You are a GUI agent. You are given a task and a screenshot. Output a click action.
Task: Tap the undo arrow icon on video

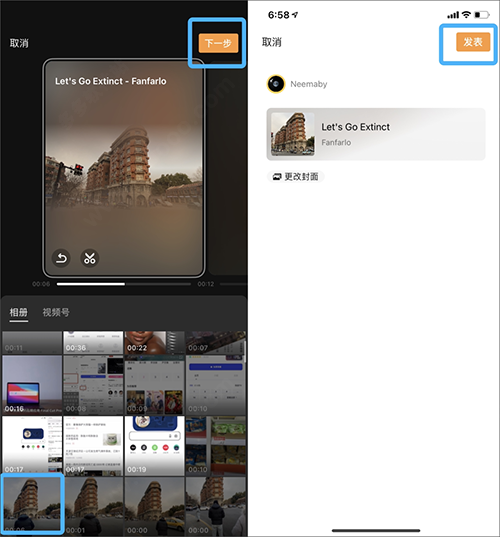[61, 258]
